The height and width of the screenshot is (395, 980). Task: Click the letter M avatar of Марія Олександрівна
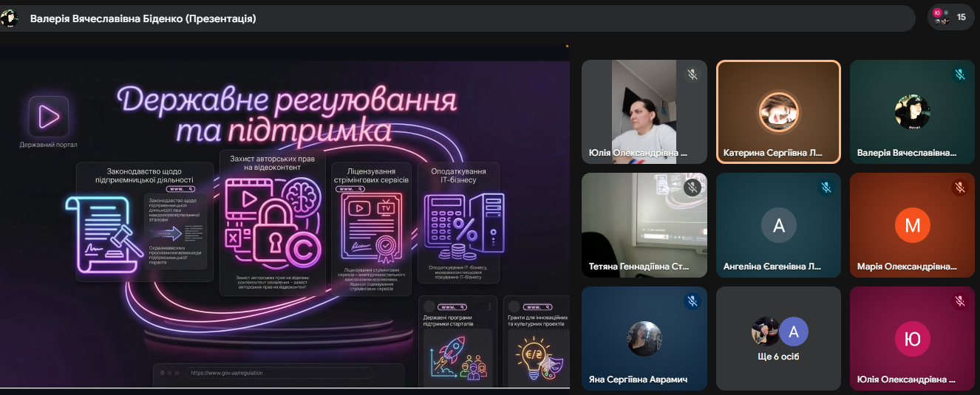(x=913, y=225)
